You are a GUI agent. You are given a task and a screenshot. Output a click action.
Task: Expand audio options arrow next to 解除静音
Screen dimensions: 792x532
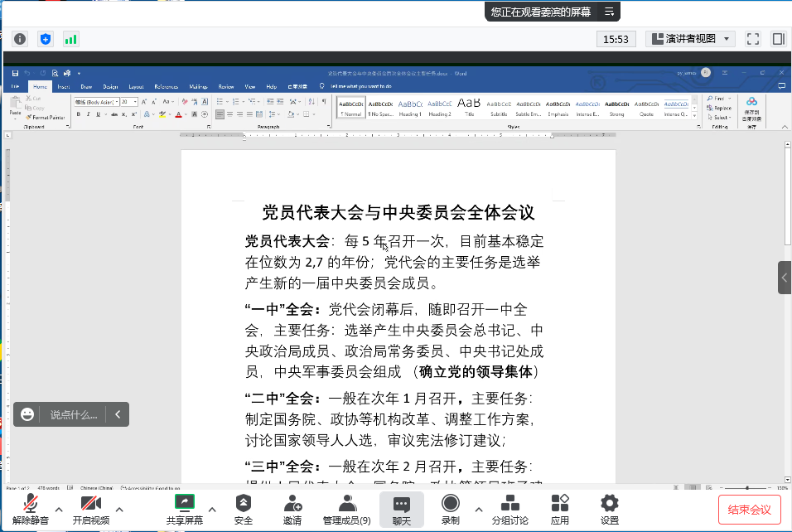[x=59, y=509]
